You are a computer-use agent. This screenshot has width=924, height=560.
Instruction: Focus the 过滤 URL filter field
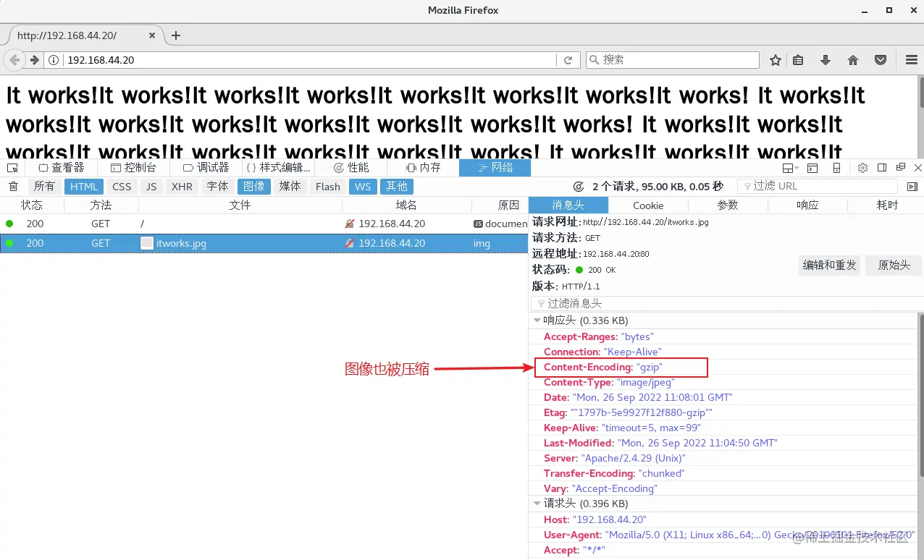point(818,186)
